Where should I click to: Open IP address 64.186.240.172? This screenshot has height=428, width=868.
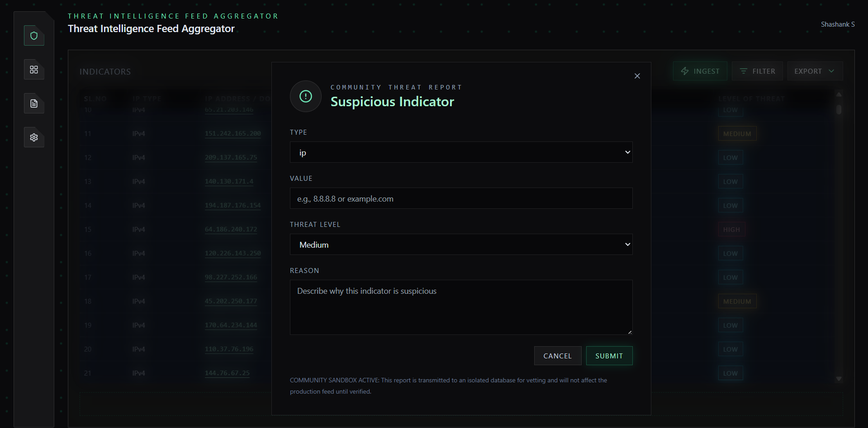(x=231, y=230)
